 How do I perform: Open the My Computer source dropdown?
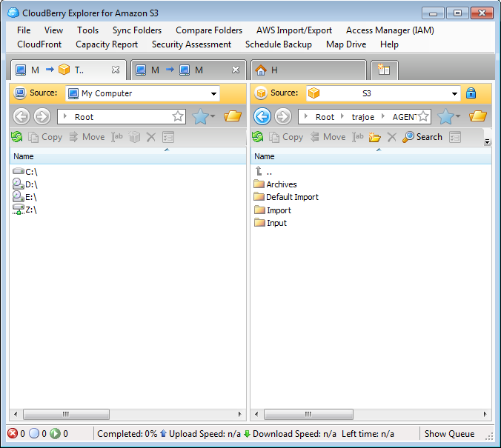click(x=213, y=93)
